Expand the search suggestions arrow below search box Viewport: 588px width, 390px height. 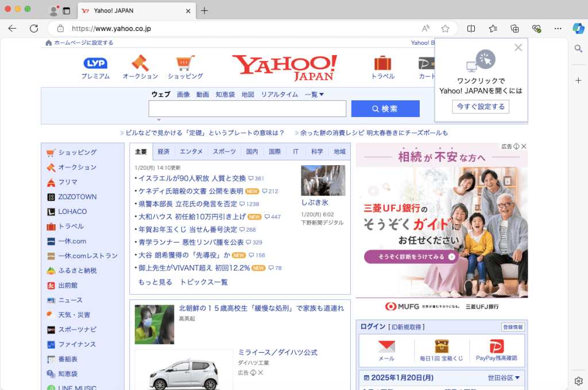point(159,119)
